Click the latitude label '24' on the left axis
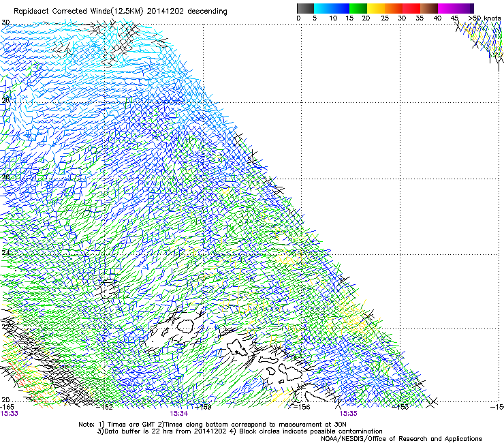The height and width of the screenshot is (443, 504). coord(5,252)
